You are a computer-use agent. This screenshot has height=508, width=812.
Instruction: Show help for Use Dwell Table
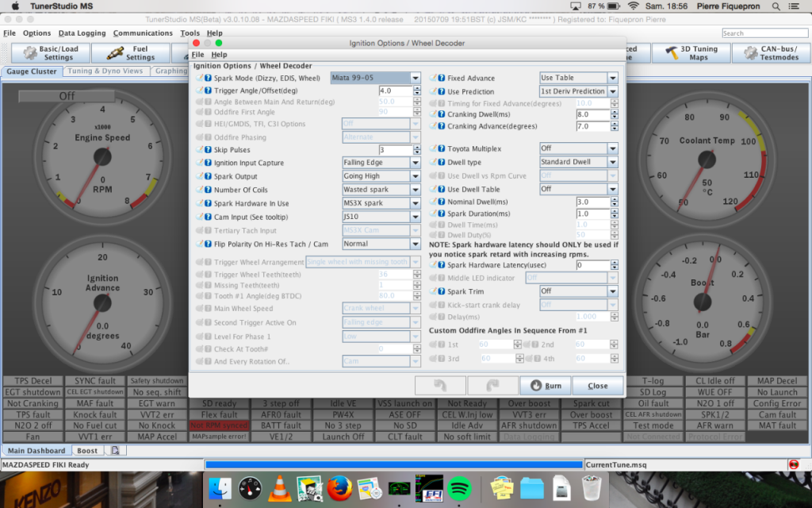pos(441,189)
